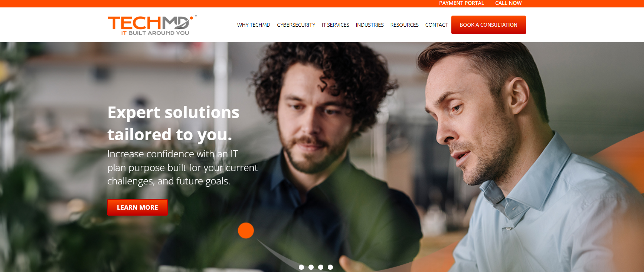Open the Resources menu

(x=404, y=25)
